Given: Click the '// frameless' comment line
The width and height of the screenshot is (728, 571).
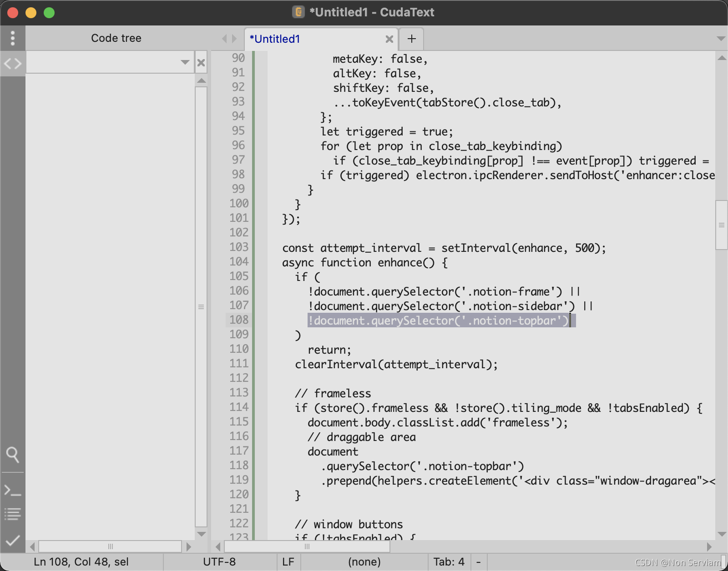Looking at the screenshot, I should click(333, 394).
